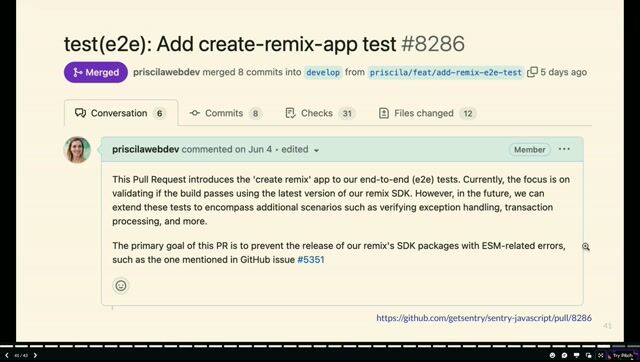Click the Commits tab count badge 8
The image size is (640, 362).
coord(256,113)
